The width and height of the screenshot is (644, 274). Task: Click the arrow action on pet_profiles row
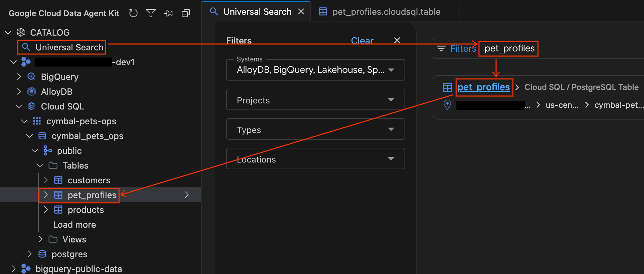tap(187, 195)
